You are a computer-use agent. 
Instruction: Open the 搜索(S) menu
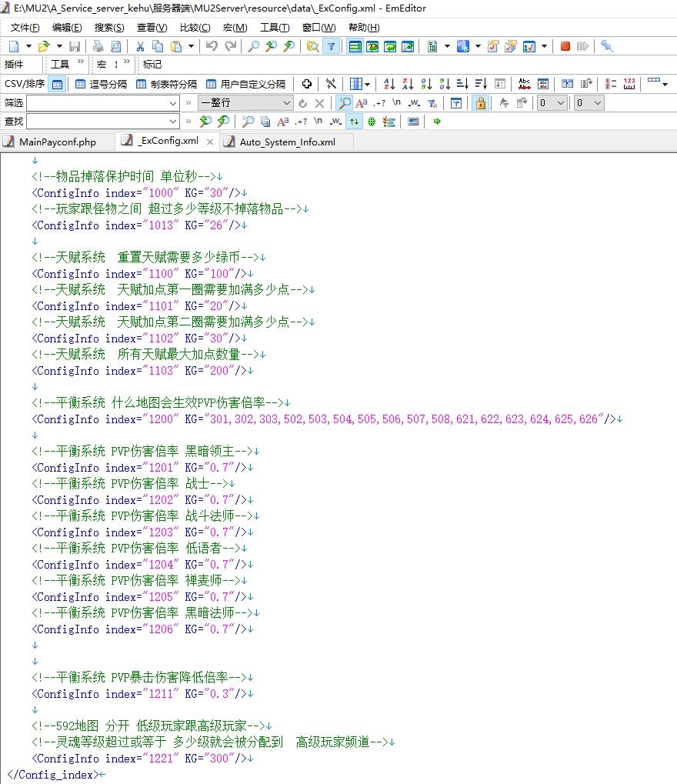coord(109,28)
